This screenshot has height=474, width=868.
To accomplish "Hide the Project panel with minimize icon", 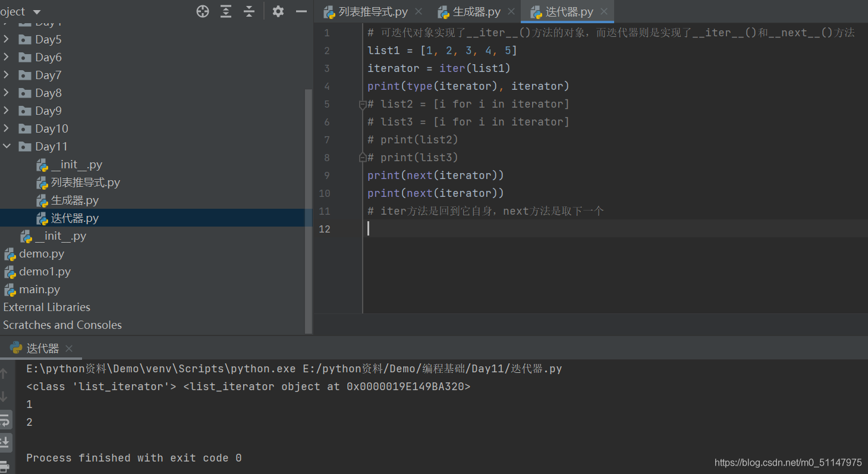I will (x=301, y=11).
